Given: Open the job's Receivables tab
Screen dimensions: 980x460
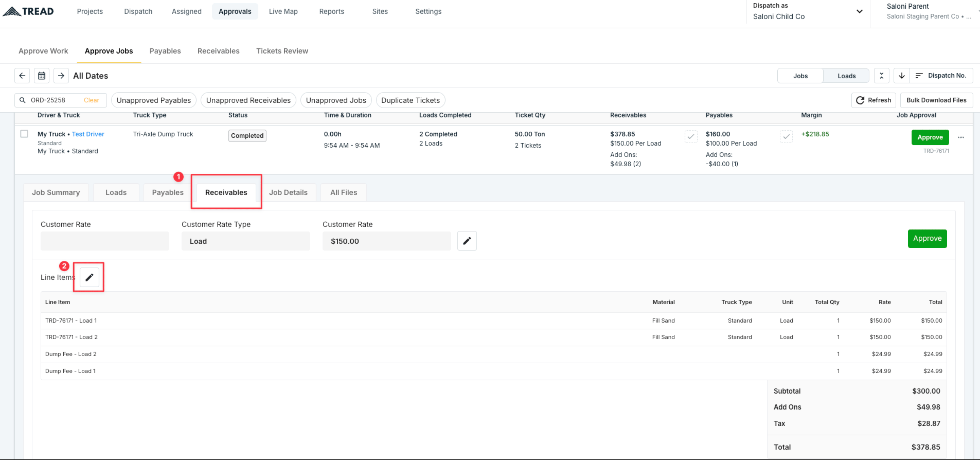Looking at the screenshot, I should [226, 192].
